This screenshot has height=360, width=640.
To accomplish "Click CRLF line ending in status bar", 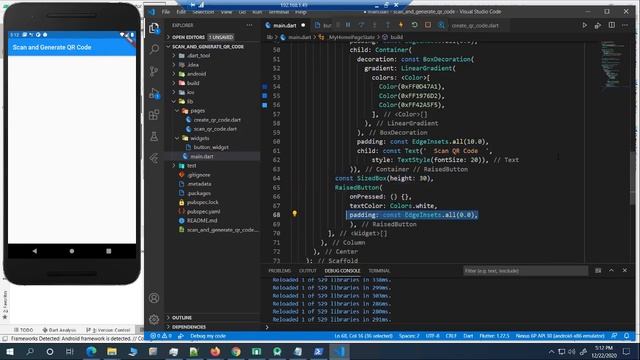I will pos(451,336).
